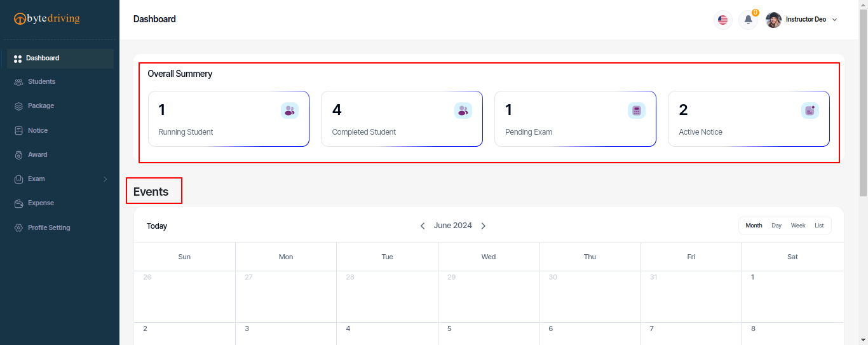Click the US flag language icon
Viewport: 868px width, 345px height.
(x=722, y=20)
